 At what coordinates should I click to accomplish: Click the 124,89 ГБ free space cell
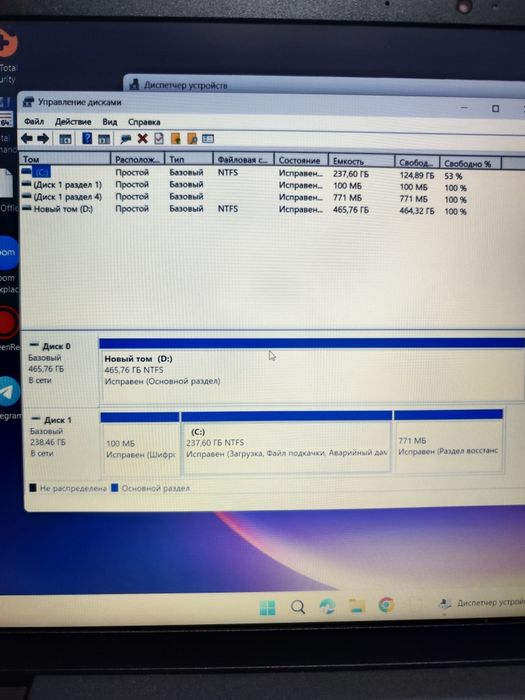point(417,175)
